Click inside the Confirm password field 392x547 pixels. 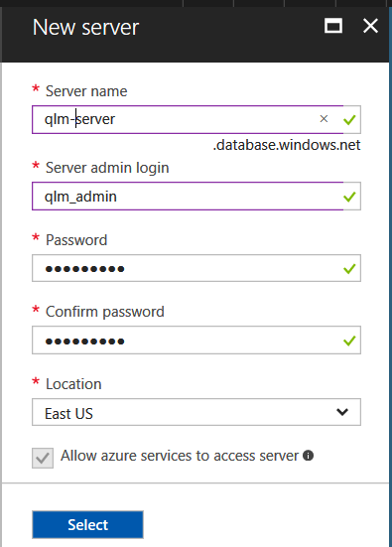click(x=196, y=341)
